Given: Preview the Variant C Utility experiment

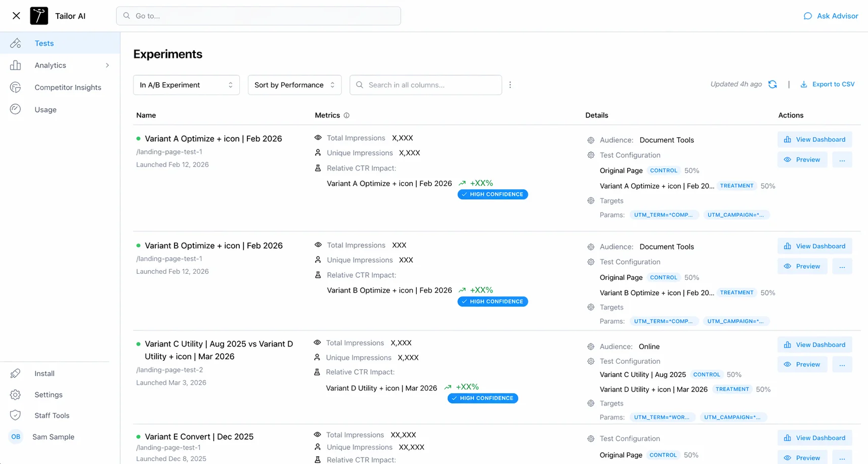Looking at the screenshot, I should (x=802, y=364).
